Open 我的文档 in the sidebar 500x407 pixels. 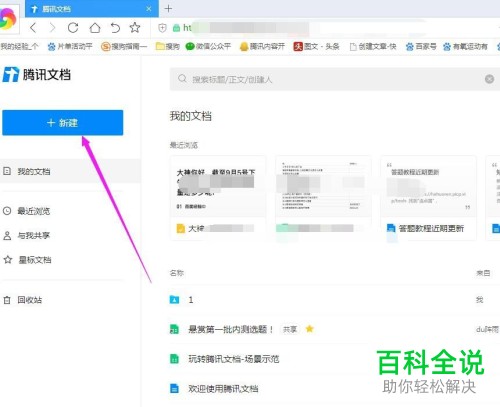pyautogui.click(x=70, y=171)
